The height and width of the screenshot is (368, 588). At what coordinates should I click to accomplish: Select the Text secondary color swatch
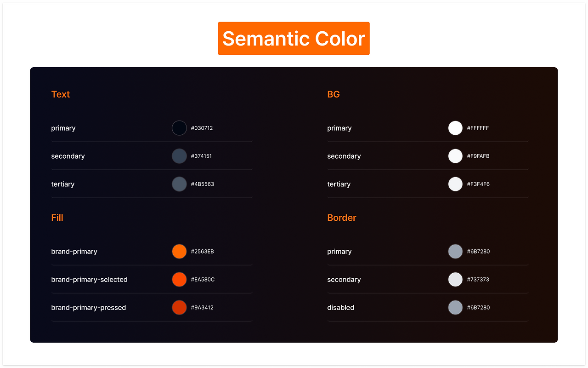tap(179, 156)
